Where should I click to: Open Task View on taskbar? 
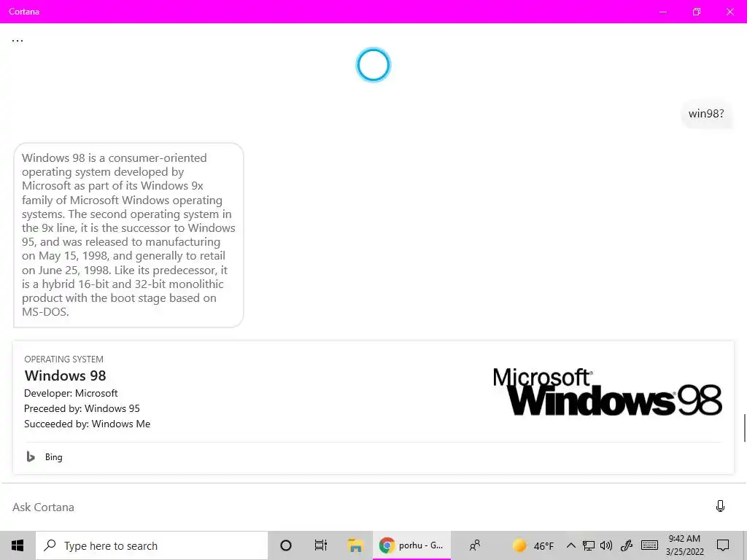point(321,545)
